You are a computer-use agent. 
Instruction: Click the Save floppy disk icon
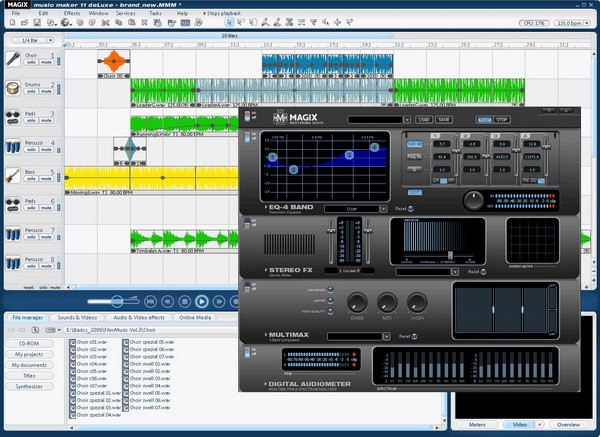point(37,23)
